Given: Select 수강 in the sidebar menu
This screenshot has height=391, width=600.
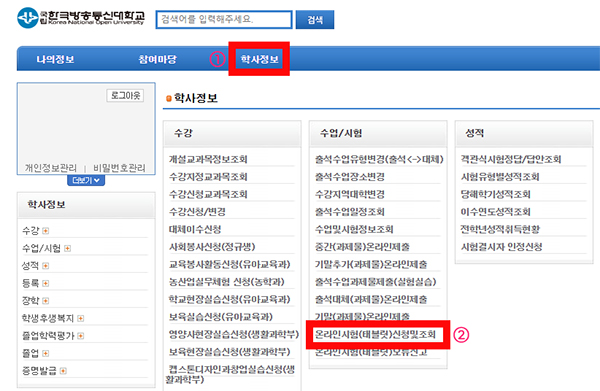Looking at the screenshot, I should (x=31, y=230).
